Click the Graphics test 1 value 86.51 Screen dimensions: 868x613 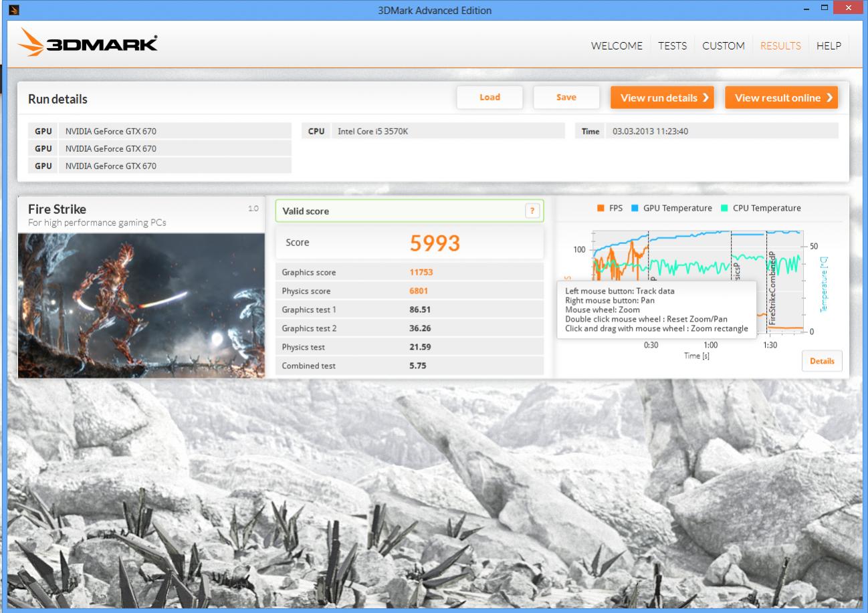[x=420, y=310]
